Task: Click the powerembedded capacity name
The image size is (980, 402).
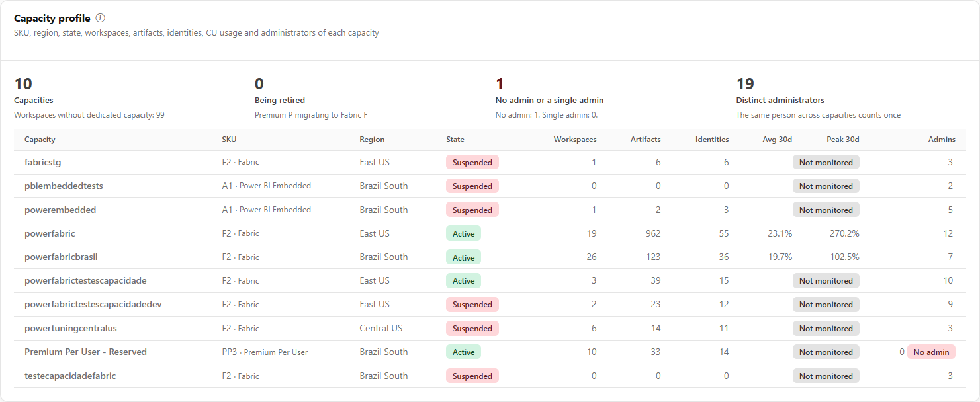Action: click(60, 210)
